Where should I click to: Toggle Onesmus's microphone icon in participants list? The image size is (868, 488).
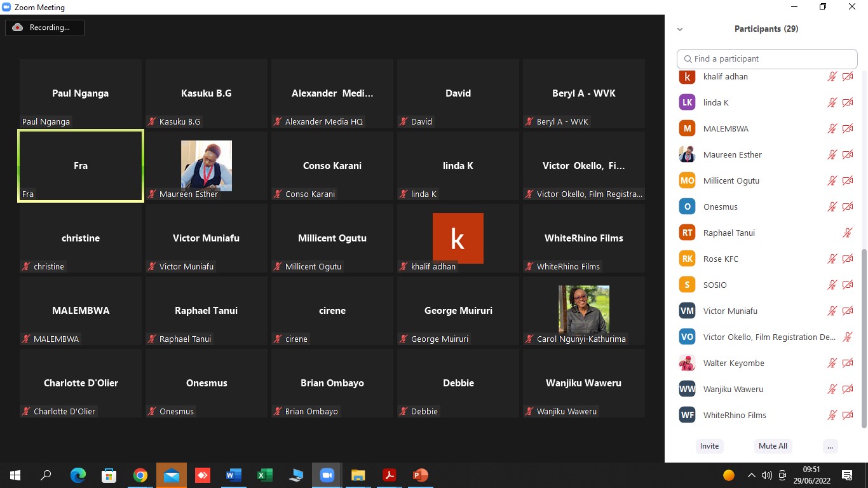[x=832, y=207]
